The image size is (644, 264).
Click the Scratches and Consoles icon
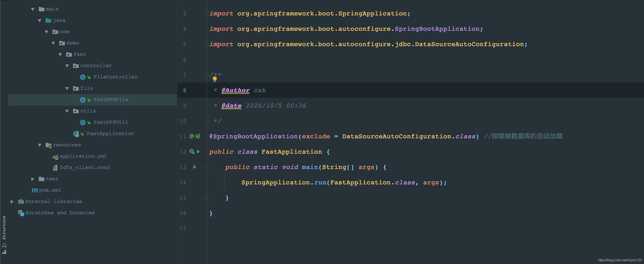click(21, 213)
